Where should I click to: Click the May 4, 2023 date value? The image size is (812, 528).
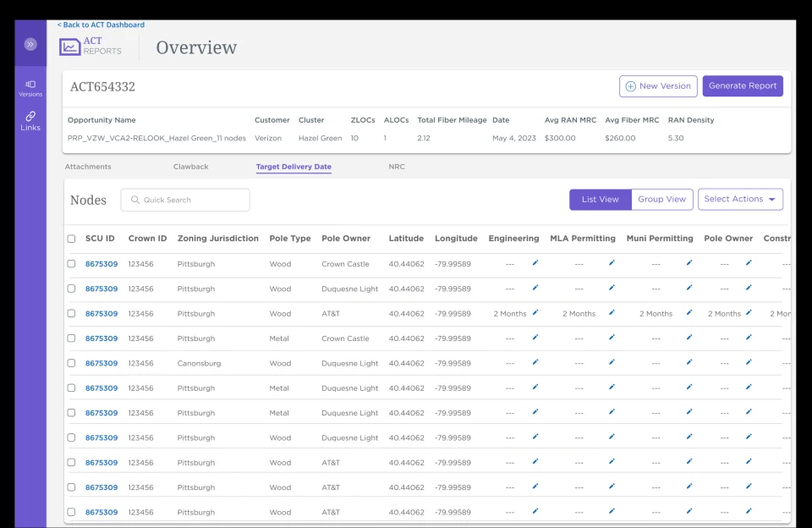pyautogui.click(x=513, y=139)
